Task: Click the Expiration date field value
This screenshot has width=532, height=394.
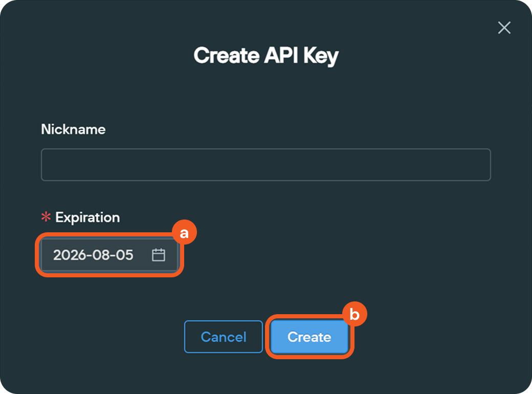Action: click(93, 255)
